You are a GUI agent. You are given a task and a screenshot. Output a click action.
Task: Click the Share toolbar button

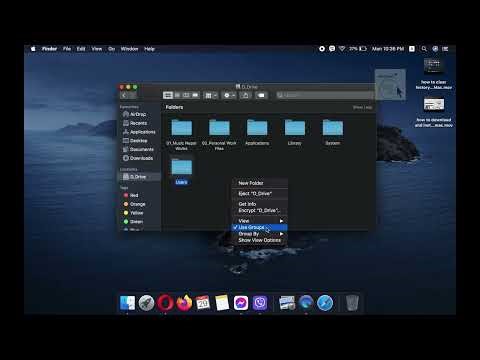click(x=245, y=95)
